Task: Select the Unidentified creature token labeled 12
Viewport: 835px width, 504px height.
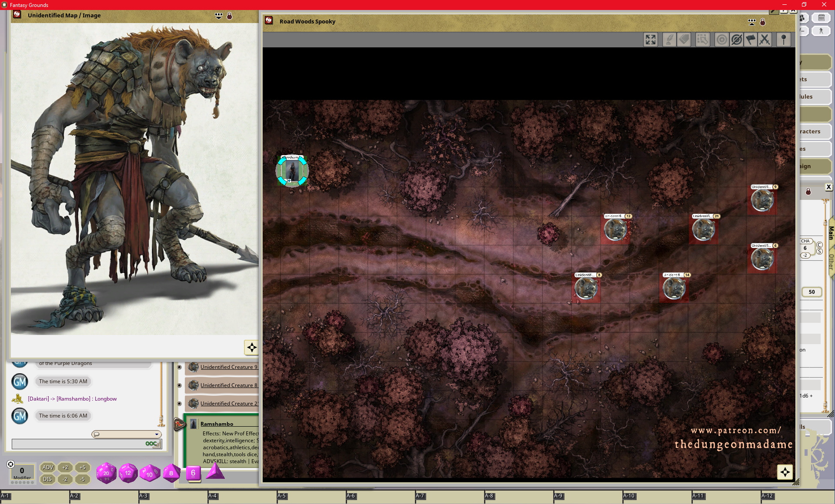Action: click(x=615, y=230)
